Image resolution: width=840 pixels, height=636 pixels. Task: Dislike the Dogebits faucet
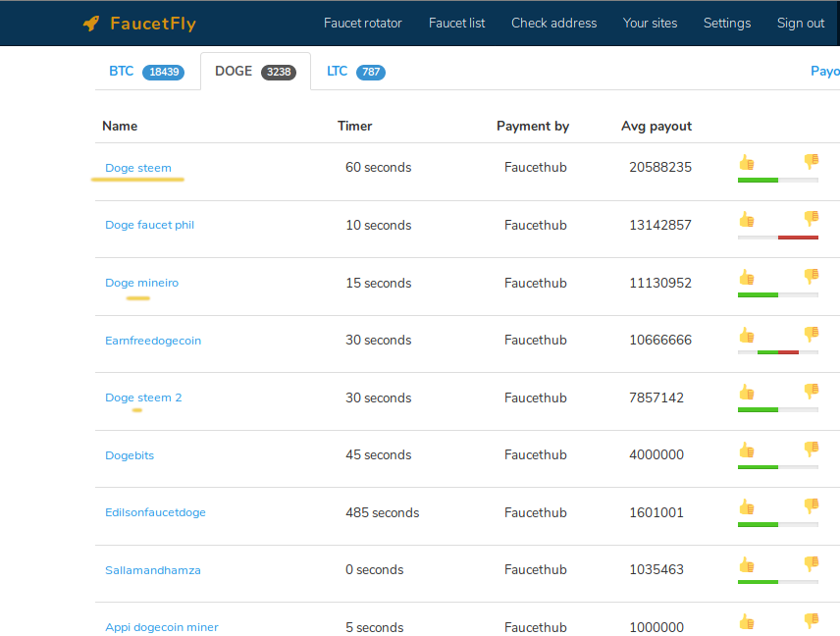point(812,449)
